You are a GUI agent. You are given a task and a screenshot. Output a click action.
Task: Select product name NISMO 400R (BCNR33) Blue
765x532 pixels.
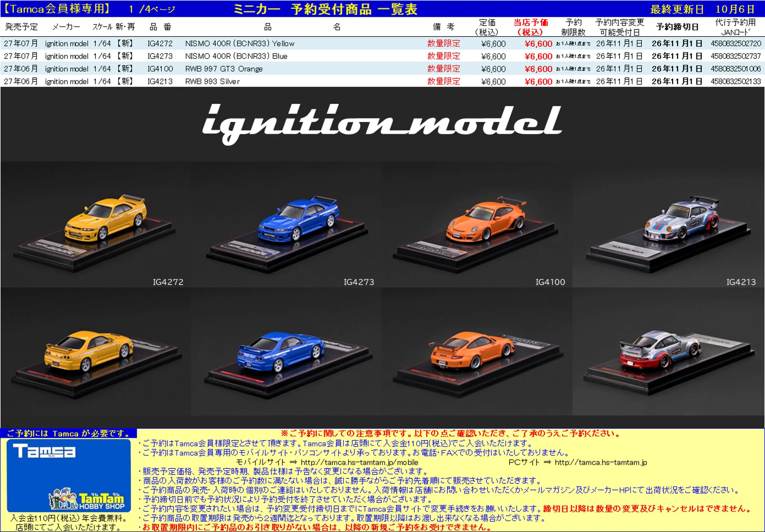(x=236, y=56)
